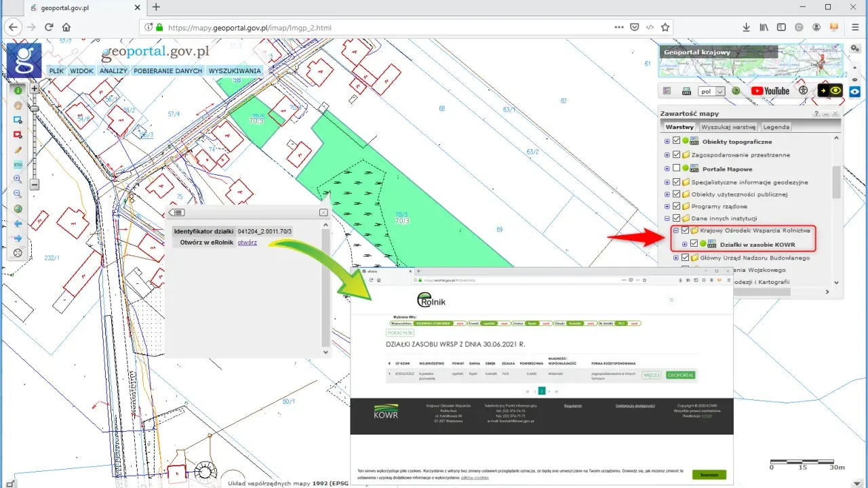Close the parcel identifier popup
This screenshot has width=868, height=488.
[323, 212]
